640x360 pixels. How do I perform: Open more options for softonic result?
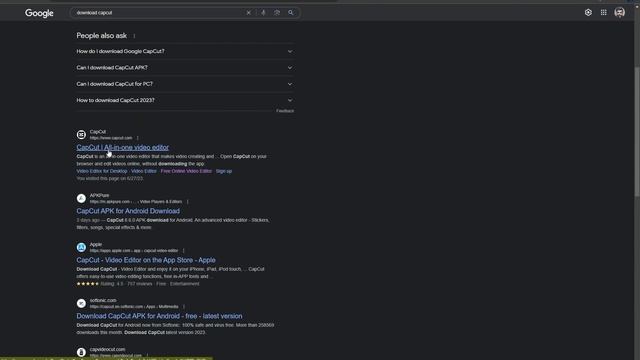[184, 307]
